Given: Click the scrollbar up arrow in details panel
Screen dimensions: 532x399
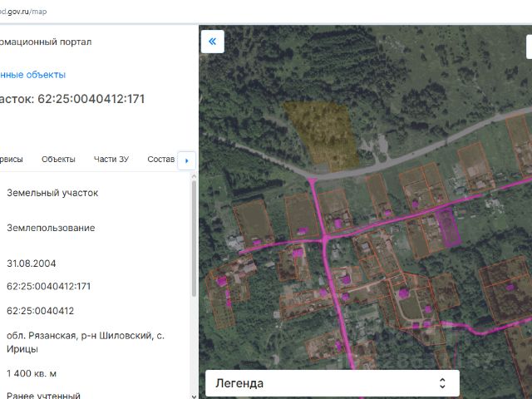Looking at the screenshot, I should click(194, 176).
